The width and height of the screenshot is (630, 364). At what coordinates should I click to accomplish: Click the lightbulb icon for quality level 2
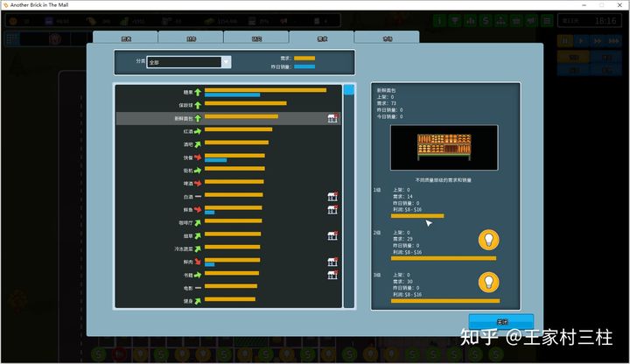pyautogui.click(x=488, y=240)
